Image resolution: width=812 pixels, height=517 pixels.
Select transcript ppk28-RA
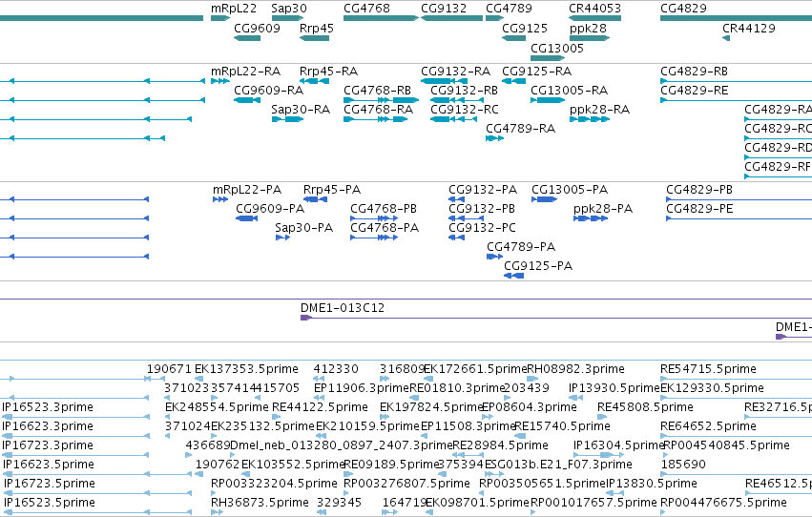point(590,119)
